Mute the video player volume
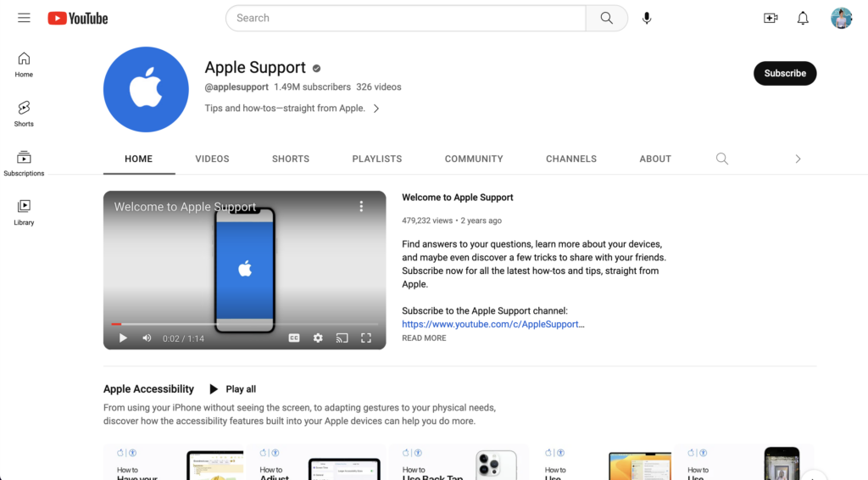This screenshot has width=868, height=480. 147,338
